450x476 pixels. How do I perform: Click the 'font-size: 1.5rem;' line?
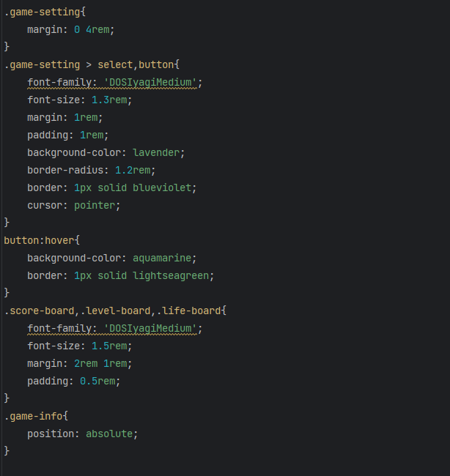tap(80, 346)
